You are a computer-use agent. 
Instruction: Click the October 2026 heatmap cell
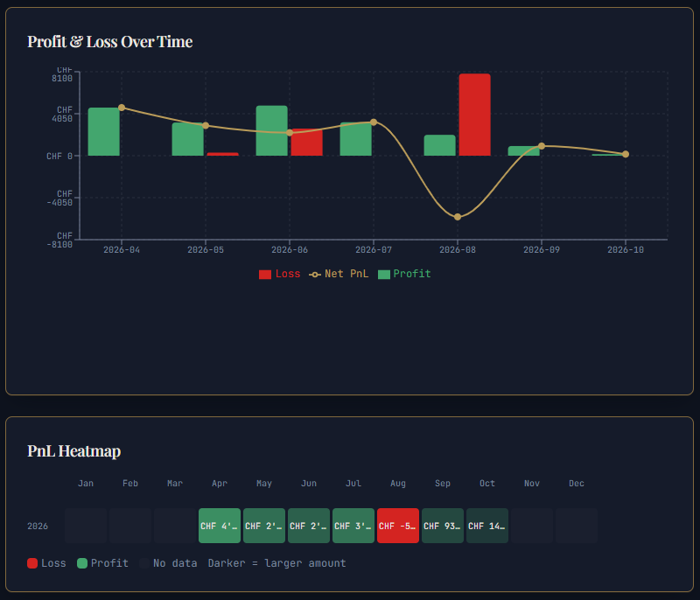[x=487, y=526]
